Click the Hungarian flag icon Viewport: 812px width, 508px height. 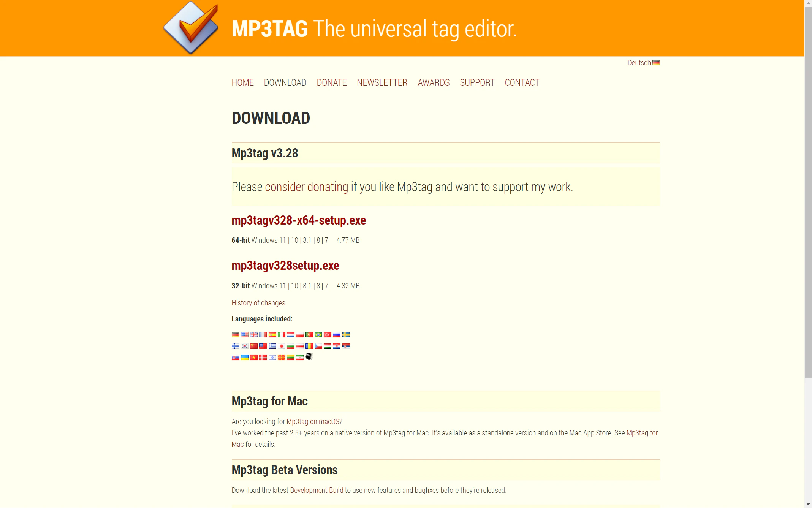point(328,346)
